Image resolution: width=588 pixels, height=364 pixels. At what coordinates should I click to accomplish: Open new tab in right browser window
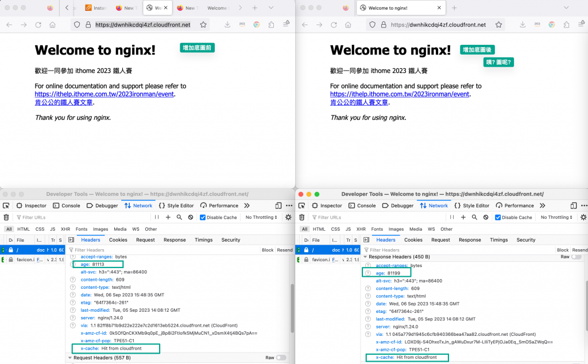454,8
